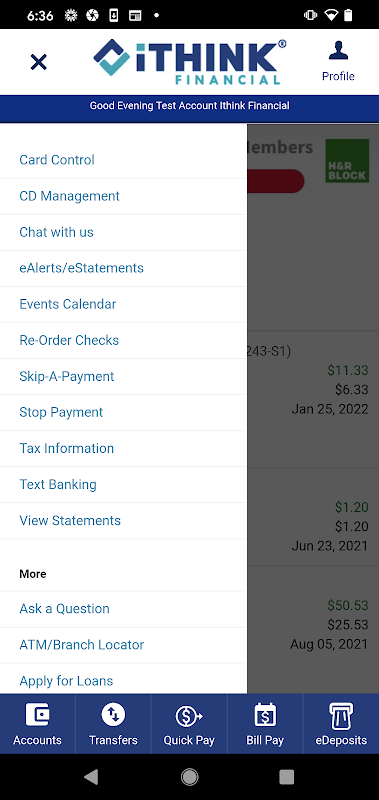Tap Android back navigation button
The width and height of the screenshot is (379, 800).
(91, 777)
